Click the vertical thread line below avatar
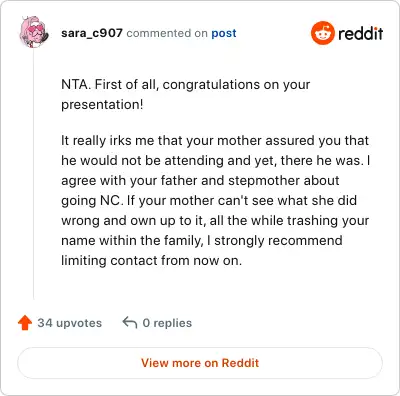Image resolution: width=400 pixels, height=396 pixels. pos(34,173)
